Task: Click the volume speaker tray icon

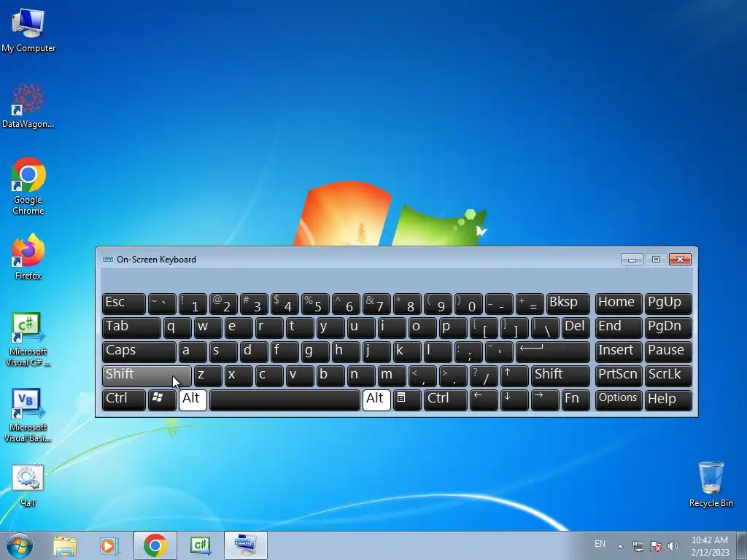Action: 673,545
